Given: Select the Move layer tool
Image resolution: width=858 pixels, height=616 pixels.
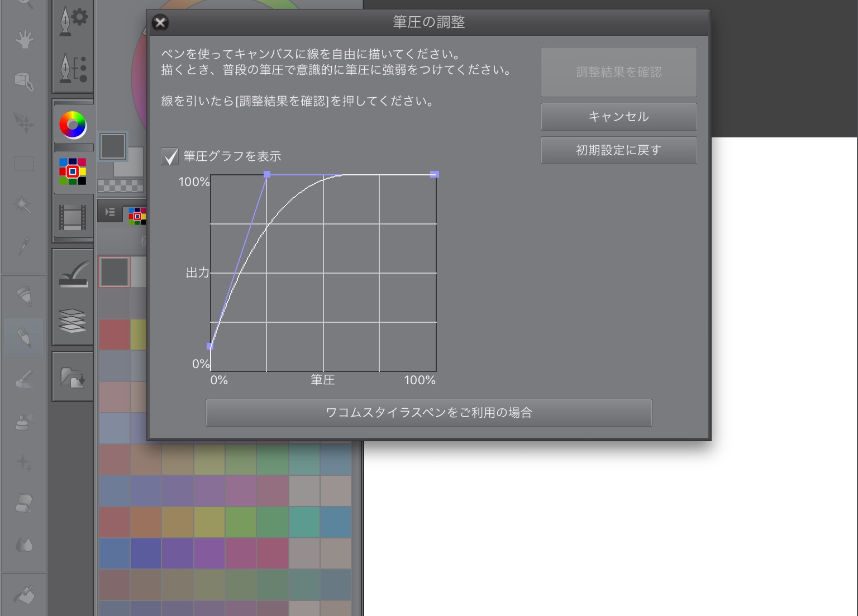Looking at the screenshot, I should point(24,122).
